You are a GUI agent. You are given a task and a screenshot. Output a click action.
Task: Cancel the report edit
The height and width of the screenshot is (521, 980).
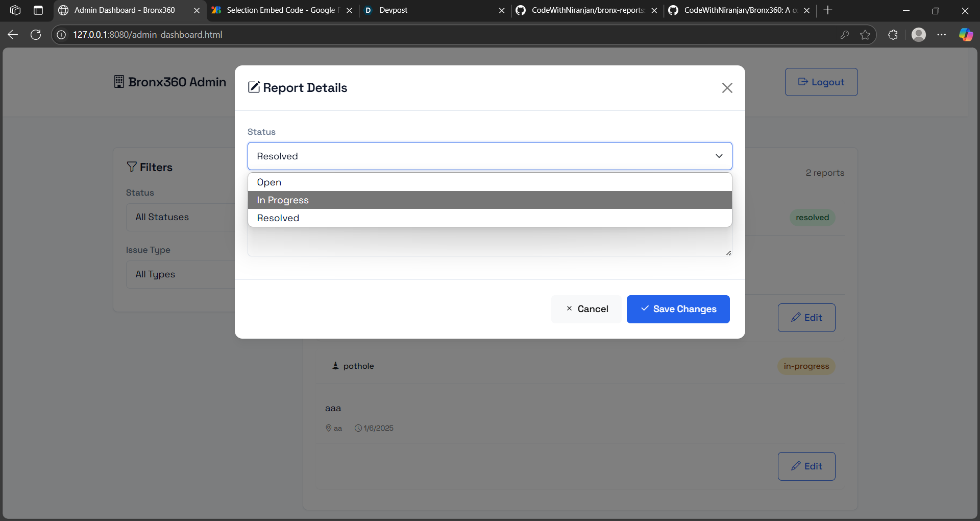(586, 309)
